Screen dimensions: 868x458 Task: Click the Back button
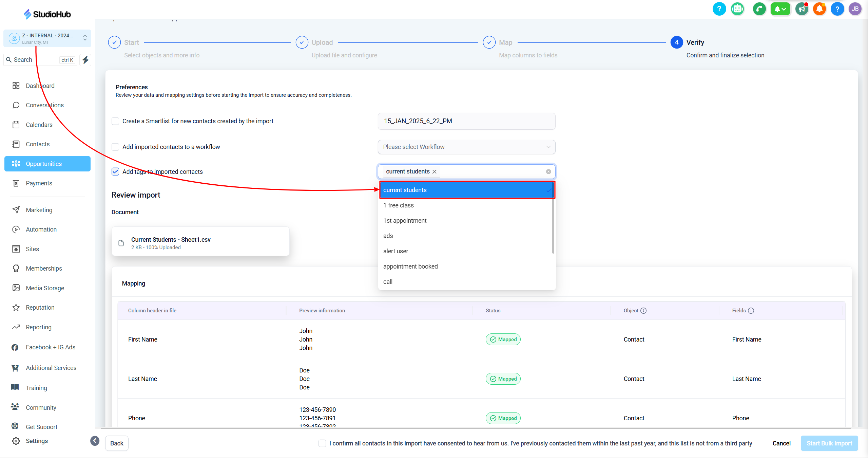117,443
